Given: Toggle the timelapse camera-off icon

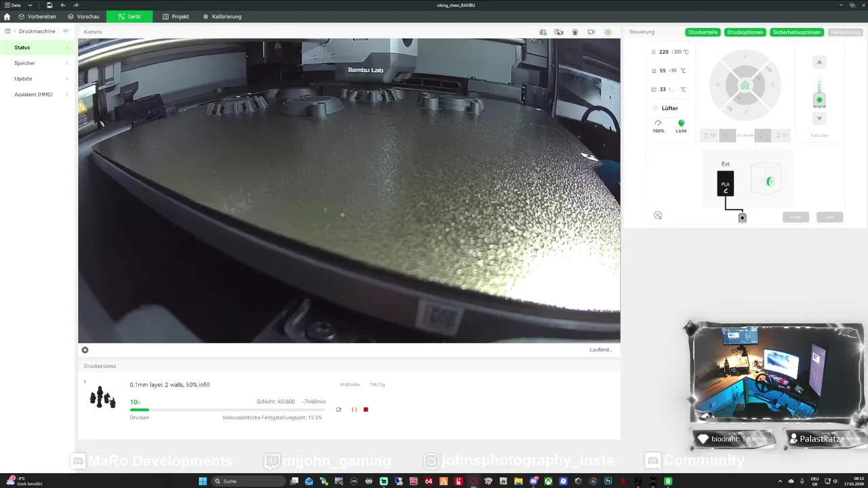Looking at the screenshot, I should tap(559, 32).
